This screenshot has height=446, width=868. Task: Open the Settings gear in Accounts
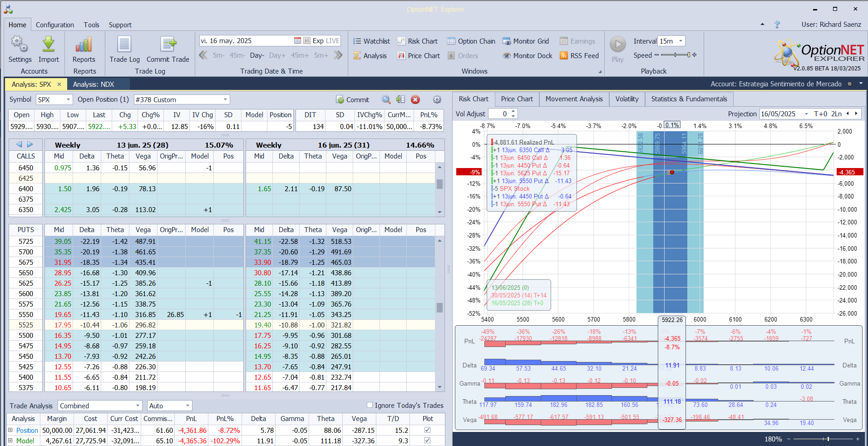[x=20, y=45]
